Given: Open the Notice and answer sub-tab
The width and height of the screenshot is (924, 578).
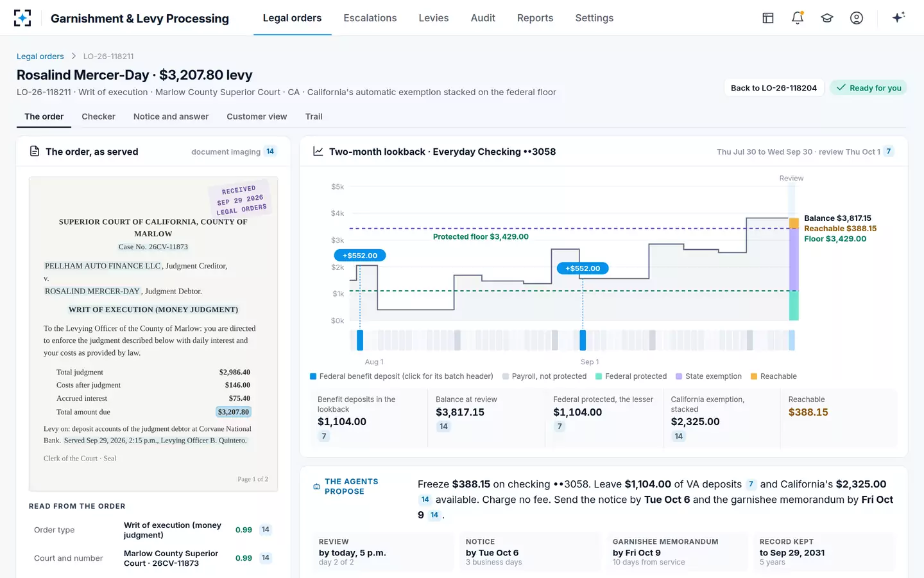Looking at the screenshot, I should 171,117.
